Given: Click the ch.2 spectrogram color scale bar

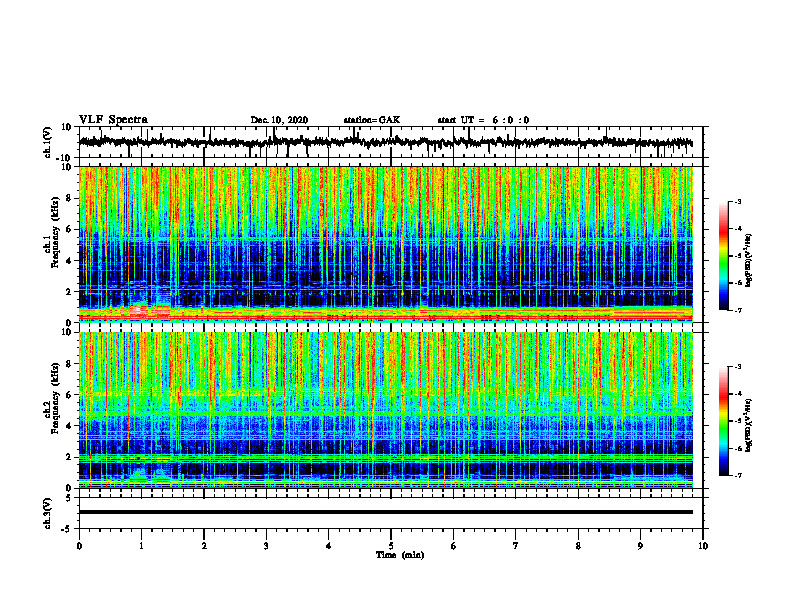Looking at the screenshot, I should click(x=723, y=421).
